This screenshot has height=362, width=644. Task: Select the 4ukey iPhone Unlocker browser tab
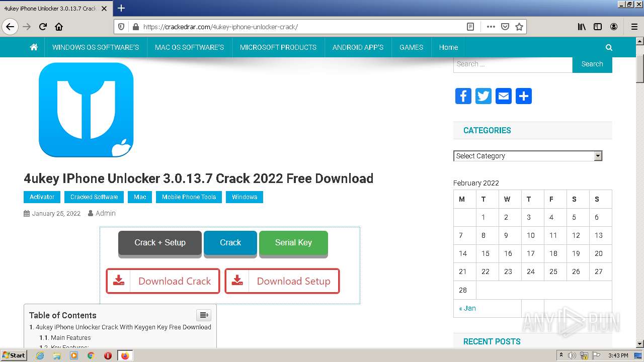50,9
